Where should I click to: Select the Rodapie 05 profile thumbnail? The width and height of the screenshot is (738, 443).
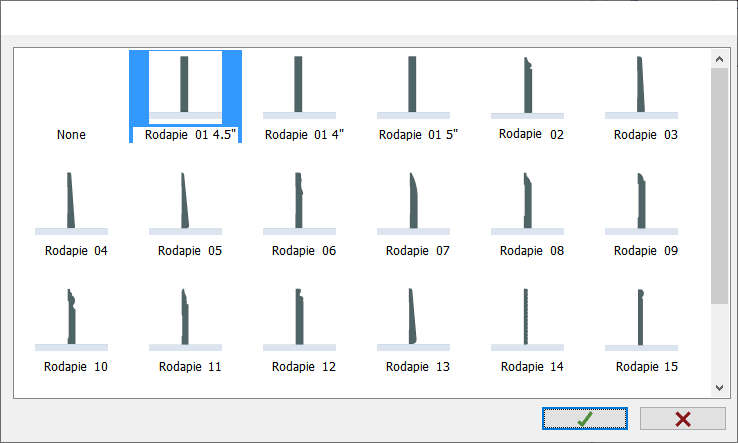point(185,203)
